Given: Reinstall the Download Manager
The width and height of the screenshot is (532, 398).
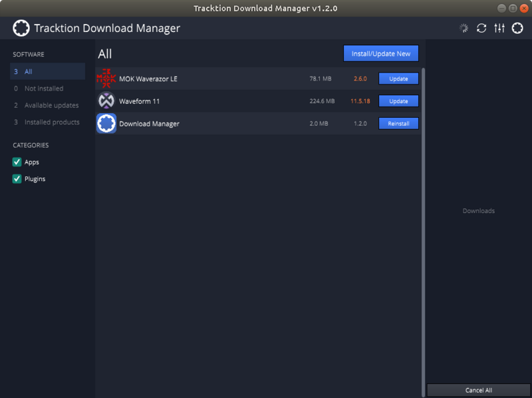Looking at the screenshot, I should 398,123.
